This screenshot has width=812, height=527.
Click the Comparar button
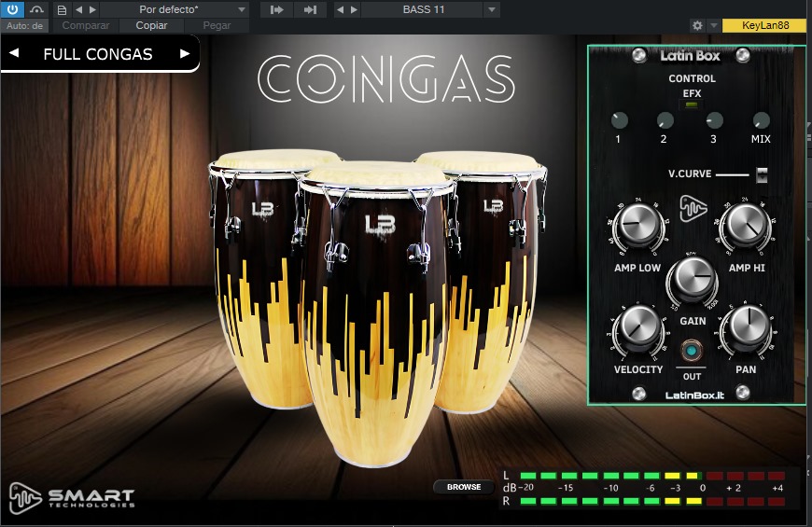(86, 25)
